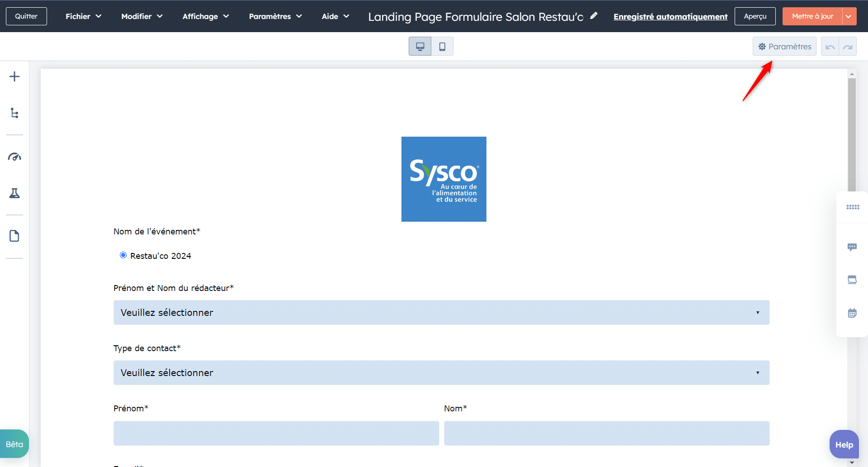Open the Type de contact dropdown

441,373
